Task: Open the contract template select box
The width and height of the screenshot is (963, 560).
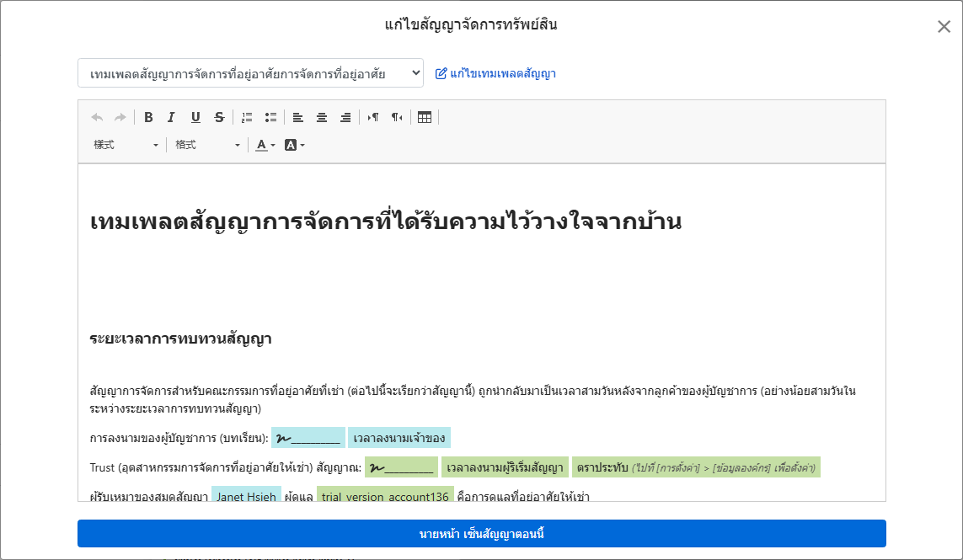Action: (x=250, y=73)
